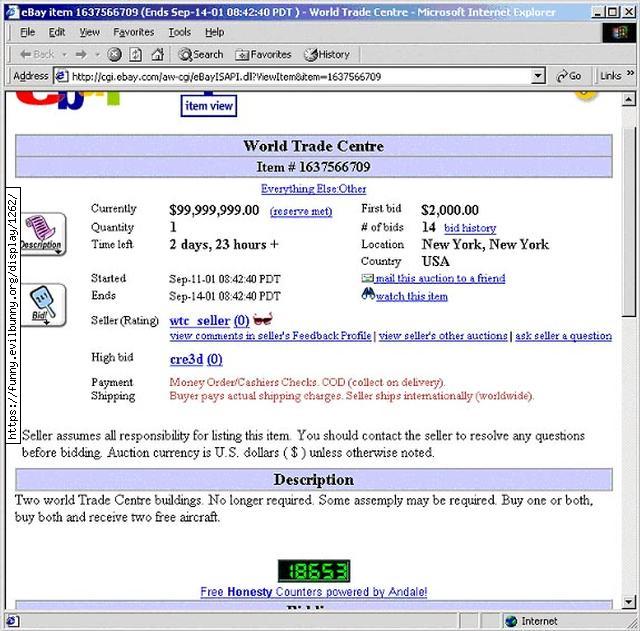
Task: Click the reserve met link
Action: coord(301,211)
